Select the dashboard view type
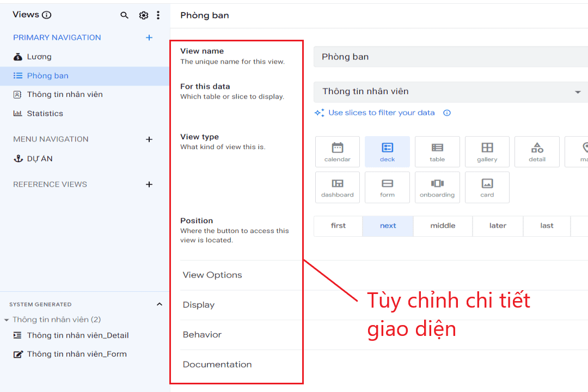The image size is (588, 392). click(x=338, y=187)
